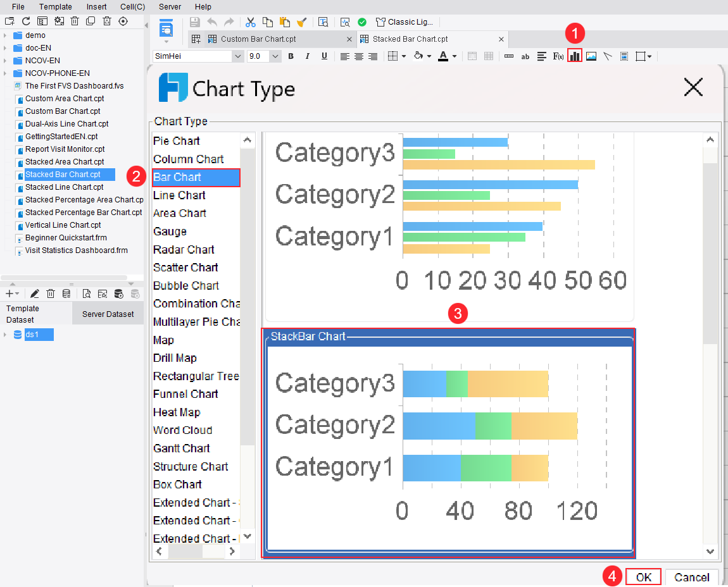
Task: Open the Cell(C) menu
Action: [132, 6]
